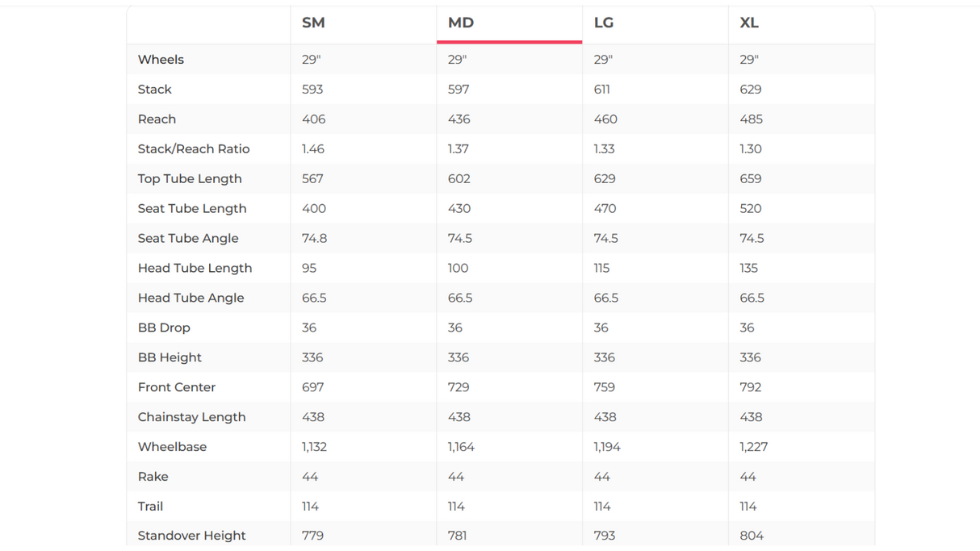Click the Stack/Reach Ratio row label

[x=194, y=149]
